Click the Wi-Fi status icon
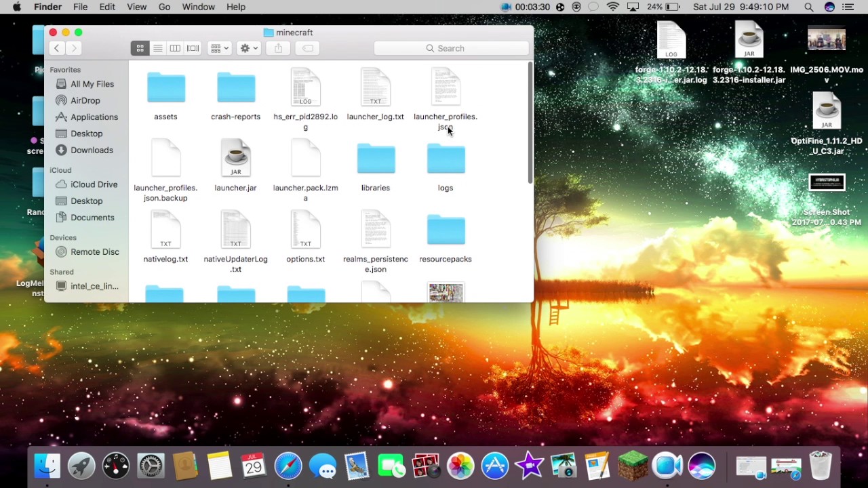Viewport: 868px width, 488px height. pos(613,7)
